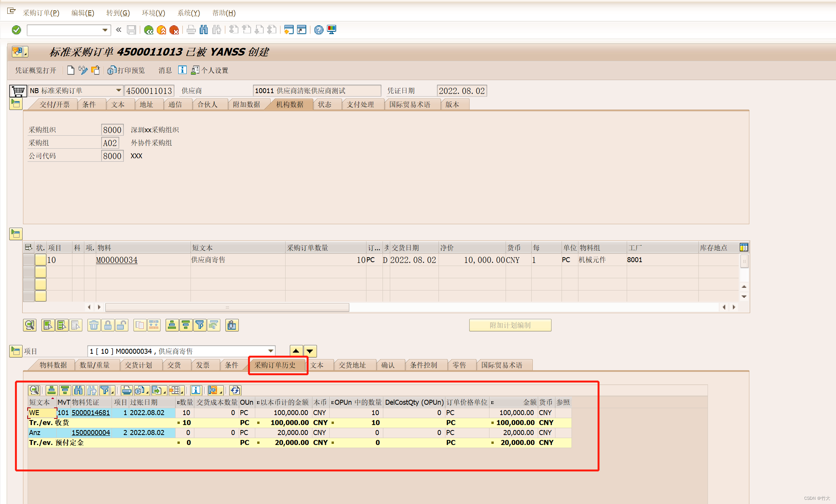This screenshot has height=504, width=836.
Task: Click the Help question mark icon
Action: [x=319, y=30]
